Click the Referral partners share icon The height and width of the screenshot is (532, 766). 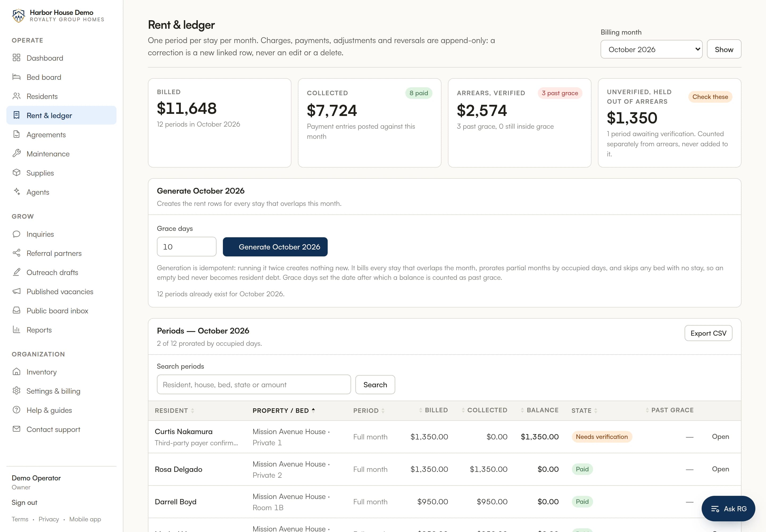coord(16,253)
